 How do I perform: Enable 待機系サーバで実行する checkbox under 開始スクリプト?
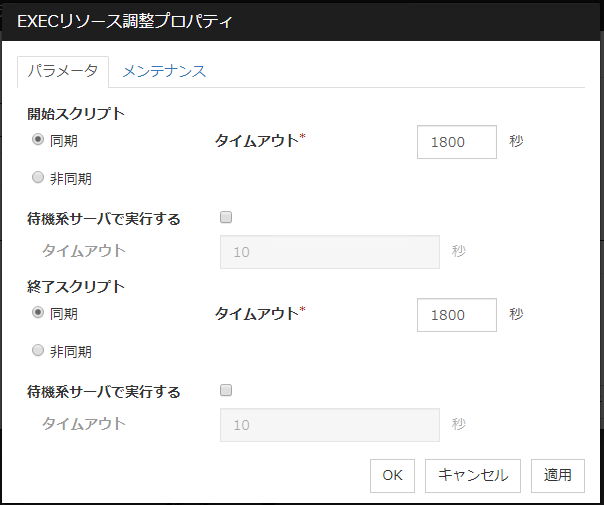226,218
